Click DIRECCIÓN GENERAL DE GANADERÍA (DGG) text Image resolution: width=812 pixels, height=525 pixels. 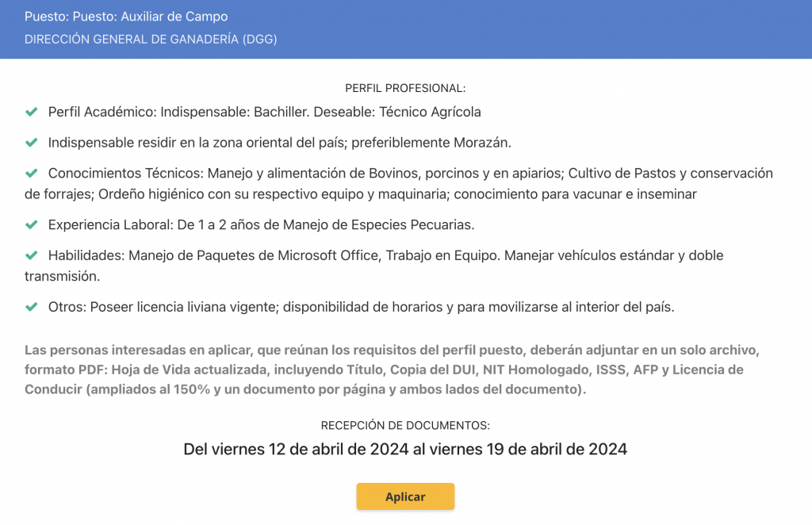pyautogui.click(x=151, y=40)
